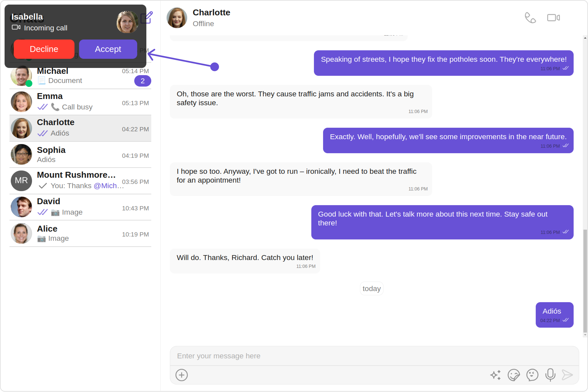Click the scroll down arrow of message list
The image size is (588, 392).
[585, 335]
